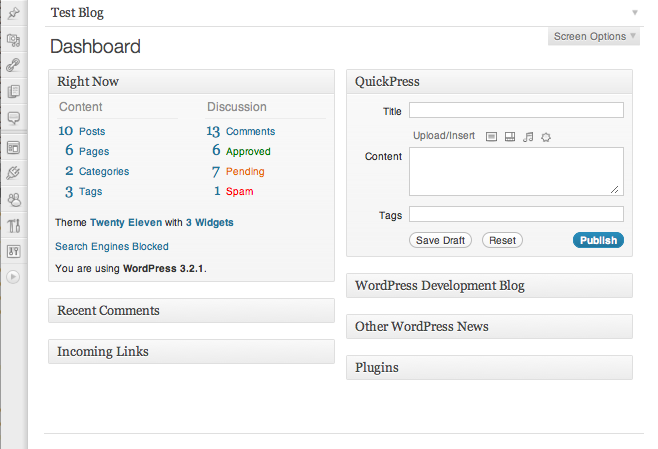The height and width of the screenshot is (449, 658).
Task: Open the Users menu icon
Action: [13, 200]
